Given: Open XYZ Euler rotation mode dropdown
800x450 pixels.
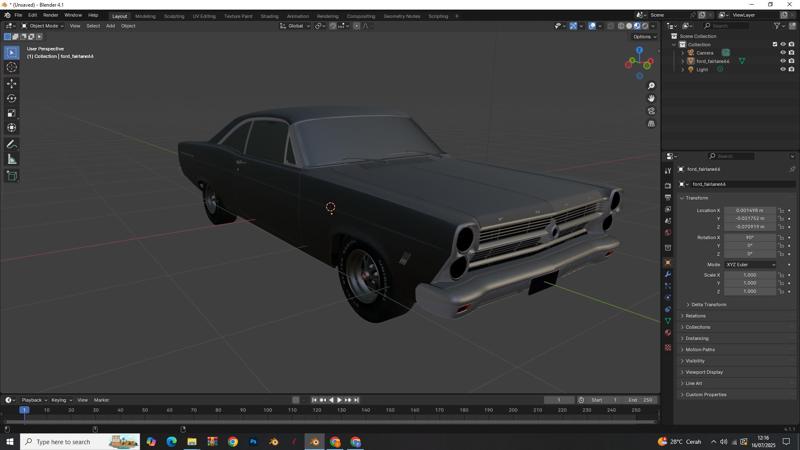Looking at the screenshot, I should (750, 265).
